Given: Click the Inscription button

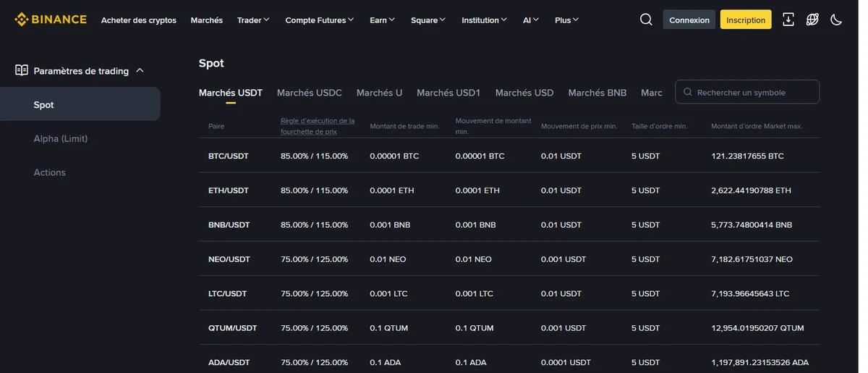Looking at the screenshot, I should 746,20.
